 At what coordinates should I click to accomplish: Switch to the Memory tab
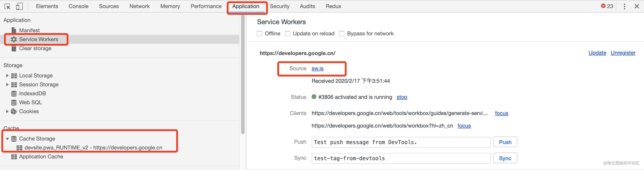(170, 6)
